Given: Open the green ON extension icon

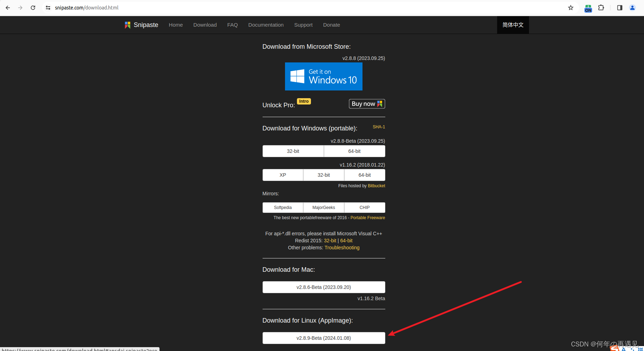Looking at the screenshot, I should [x=588, y=8].
